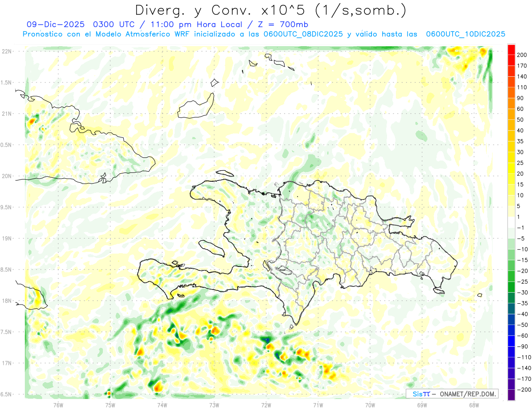Viewport: 532px width, 411px height.
Task: Click the red swatch above the positive 200 mark
Action: [511, 50]
